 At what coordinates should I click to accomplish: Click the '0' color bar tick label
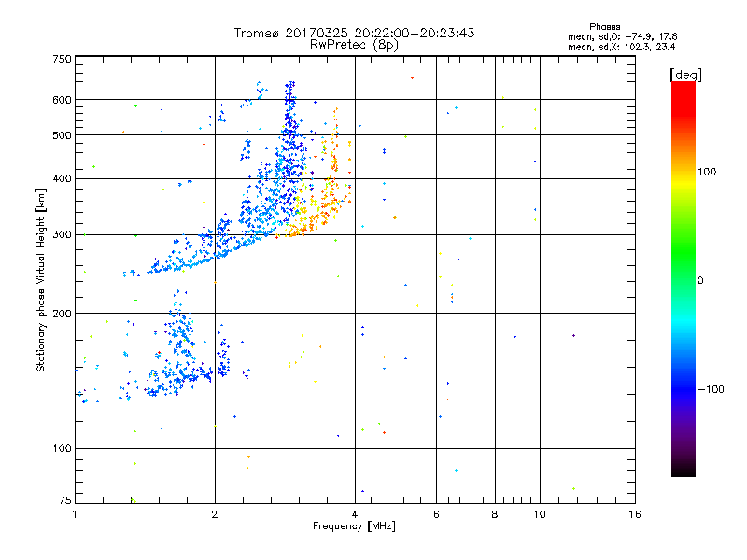coord(700,281)
